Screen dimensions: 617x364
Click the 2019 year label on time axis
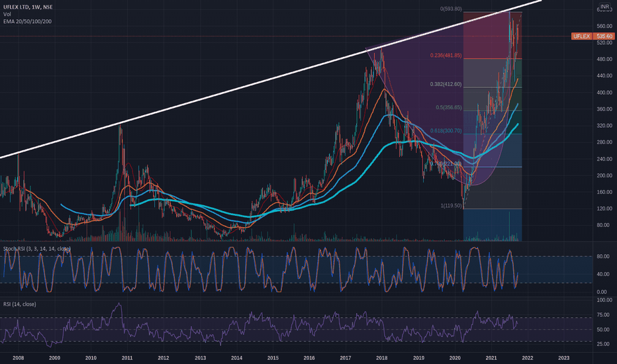tap(418, 358)
